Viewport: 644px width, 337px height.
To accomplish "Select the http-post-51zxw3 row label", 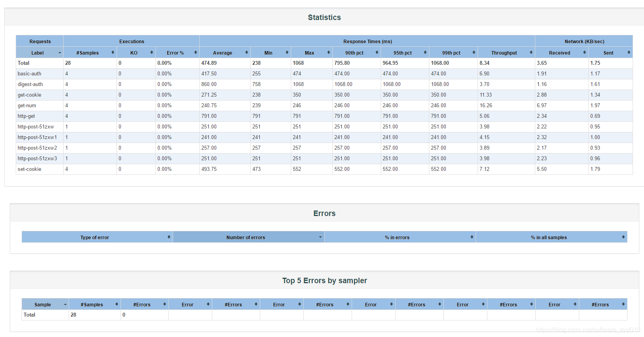I will click(37, 158).
